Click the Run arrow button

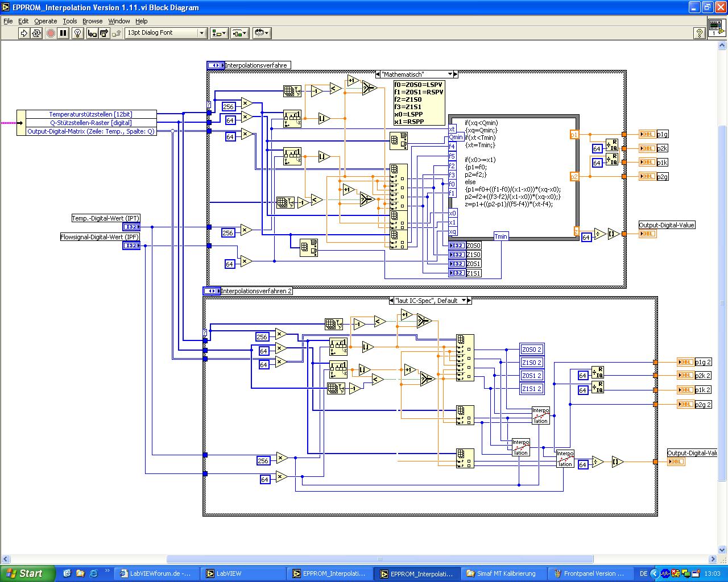point(24,33)
